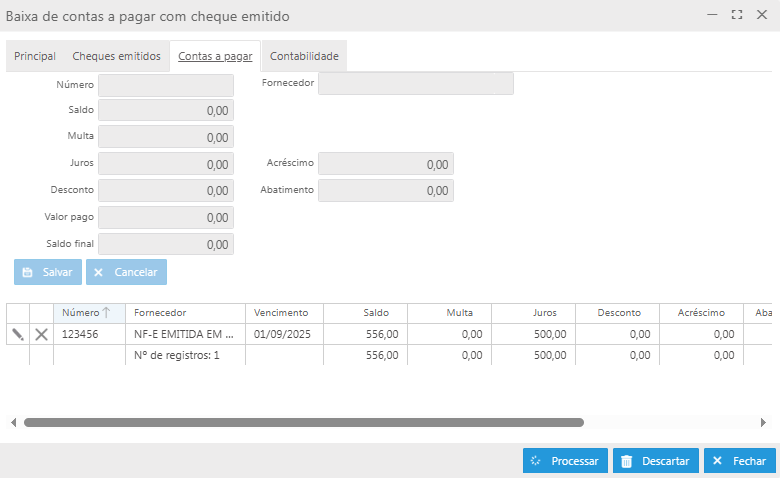Go to the Contabilidade tab
Screen dimensions: 780x478
[304, 57]
